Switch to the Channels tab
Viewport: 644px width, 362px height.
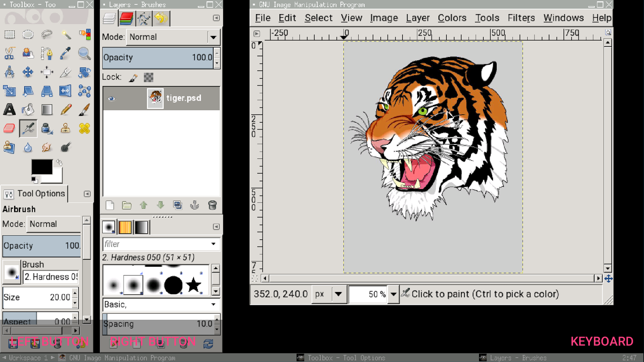click(x=126, y=19)
